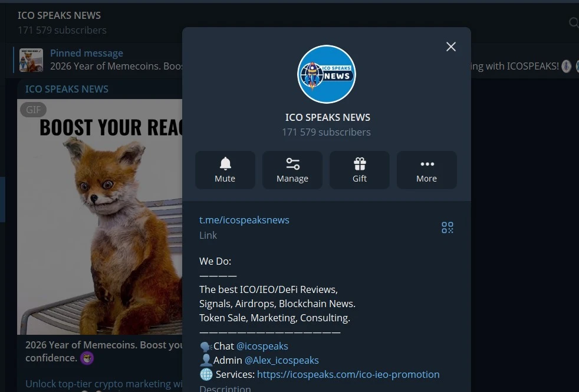Visit the icospeaks.com ico-ieo-promotion link

tap(348, 374)
